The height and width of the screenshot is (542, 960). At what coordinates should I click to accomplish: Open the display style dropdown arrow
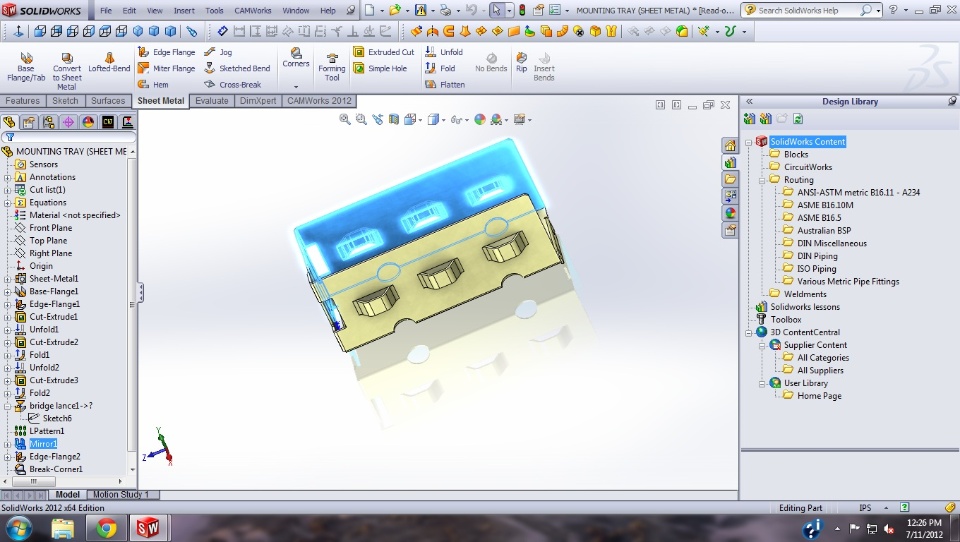pos(443,120)
